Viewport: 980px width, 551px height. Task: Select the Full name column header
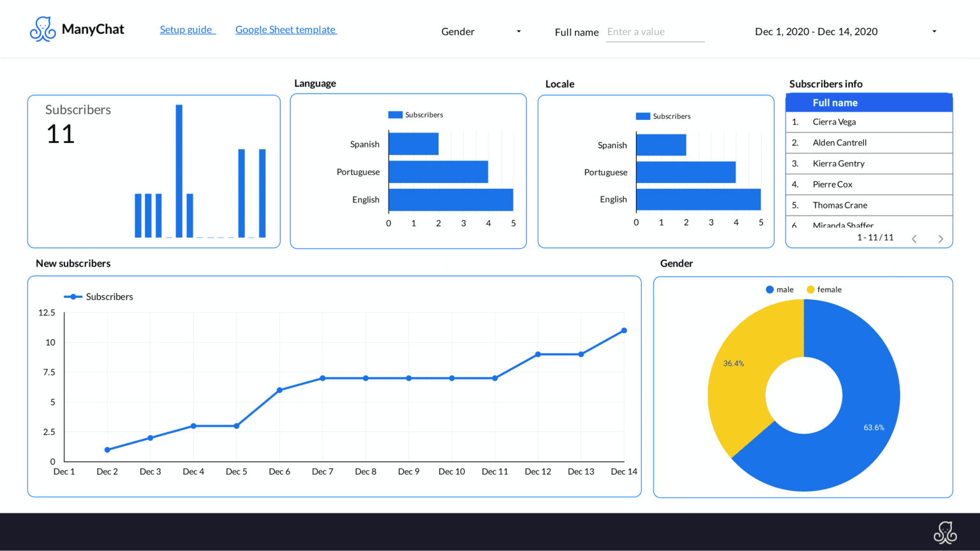tap(835, 102)
